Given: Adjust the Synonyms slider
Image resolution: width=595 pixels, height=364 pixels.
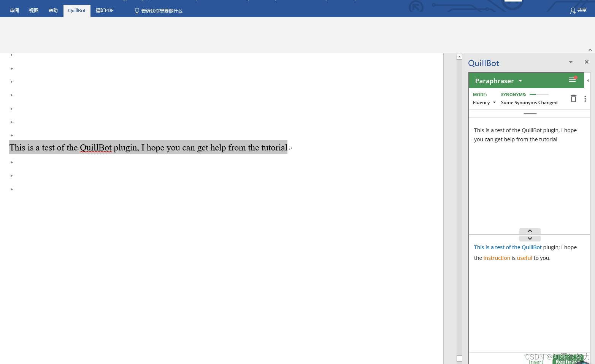Looking at the screenshot, I should coord(539,94).
